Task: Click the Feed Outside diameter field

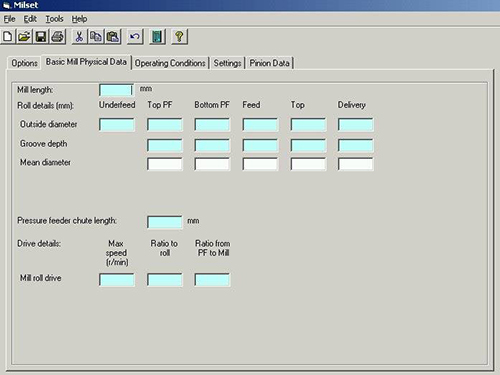Action: 260,124
